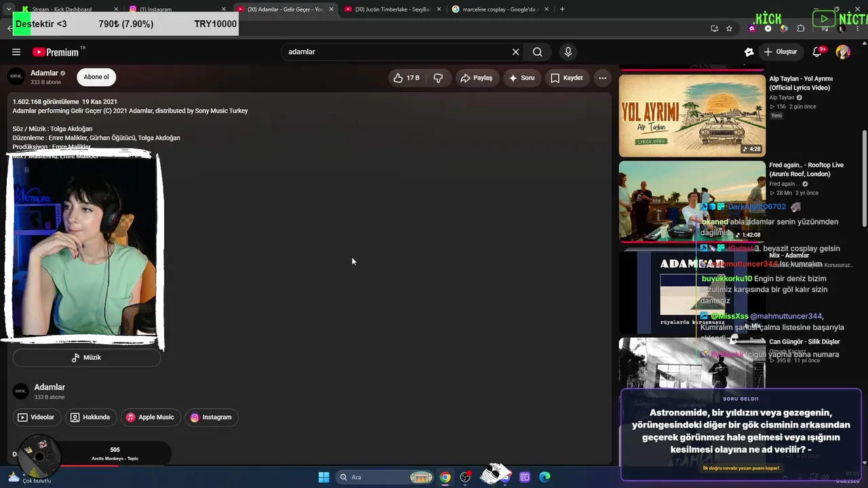The width and height of the screenshot is (868, 488).
Task: Click the Paylaş share button
Action: tap(477, 78)
